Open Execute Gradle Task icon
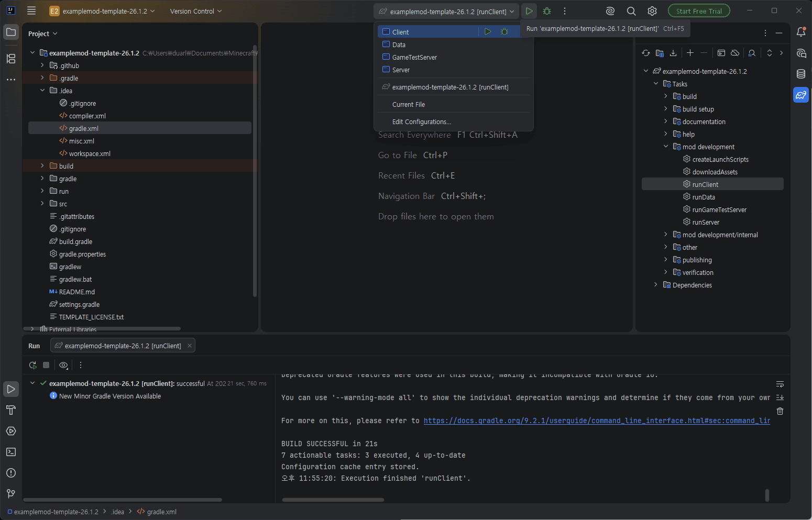The height and width of the screenshot is (520, 812). 721,53
